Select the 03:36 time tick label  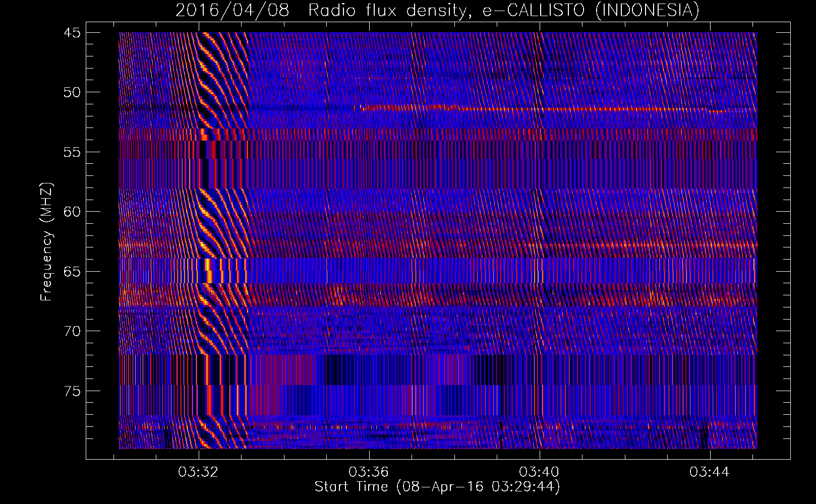click(369, 472)
